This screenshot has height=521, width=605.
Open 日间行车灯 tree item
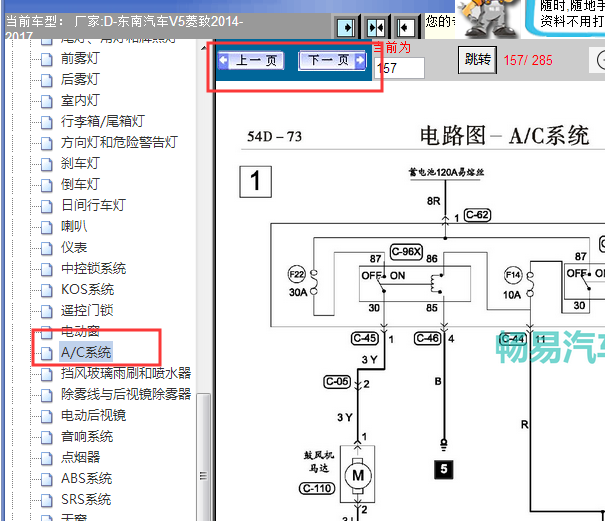pos(93,205)
